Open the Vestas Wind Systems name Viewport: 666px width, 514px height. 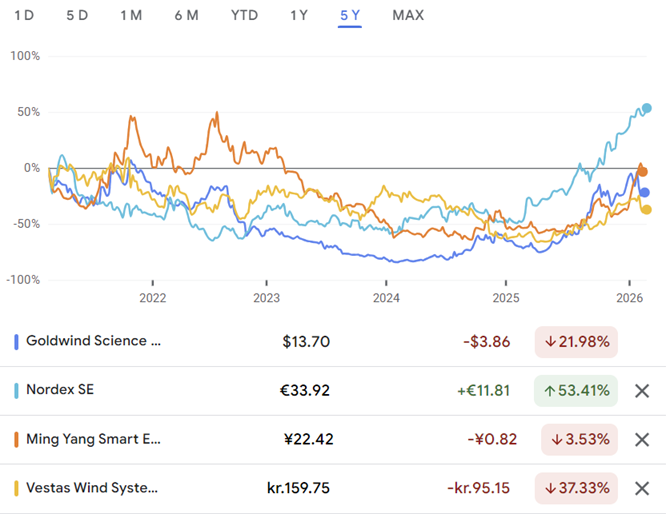coord(92,488)
